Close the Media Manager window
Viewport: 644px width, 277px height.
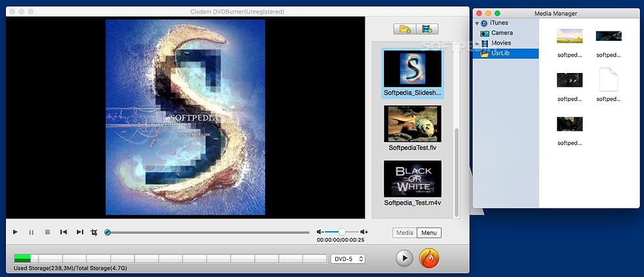(479, 13)
